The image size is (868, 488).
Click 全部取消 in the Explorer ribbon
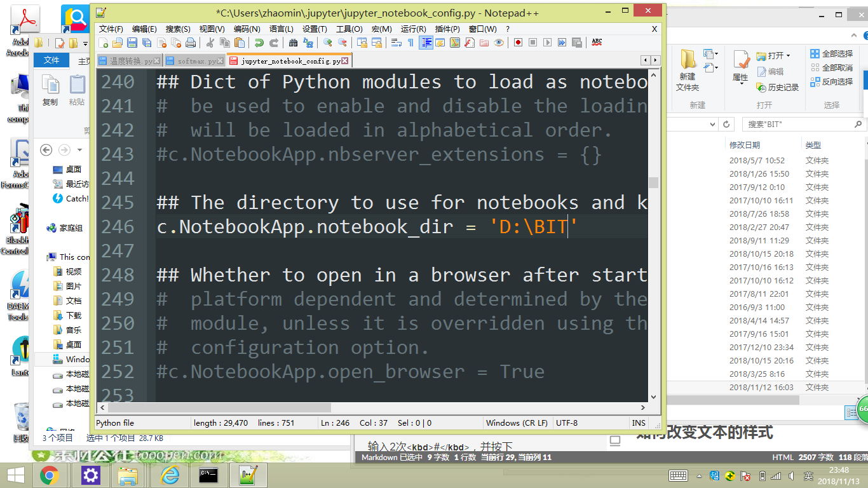tap(832, 67)
